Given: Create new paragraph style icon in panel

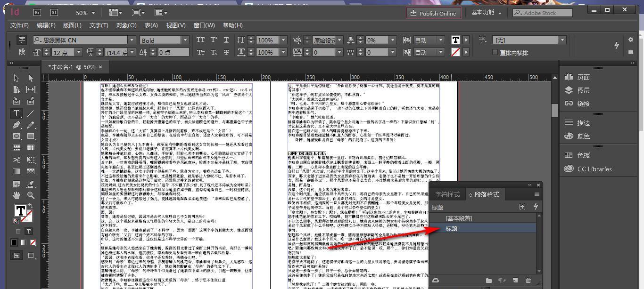Looking at the screenshot, I should (x=515, y=281).
